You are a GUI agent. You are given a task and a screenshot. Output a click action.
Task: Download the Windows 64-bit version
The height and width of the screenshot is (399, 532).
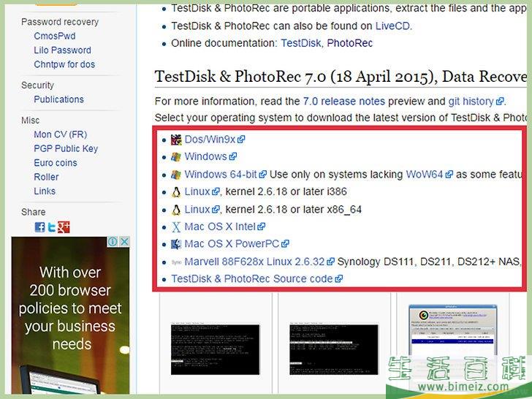tap(221, 175)
